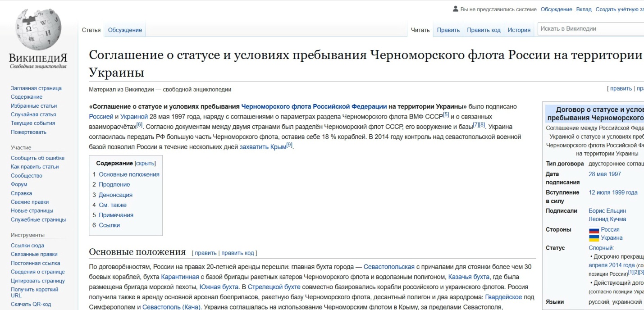Open Случайная статья in sidebar
The height and width of the screenshot is (310, 644).
pyautogui.click(x=33, y=114)
